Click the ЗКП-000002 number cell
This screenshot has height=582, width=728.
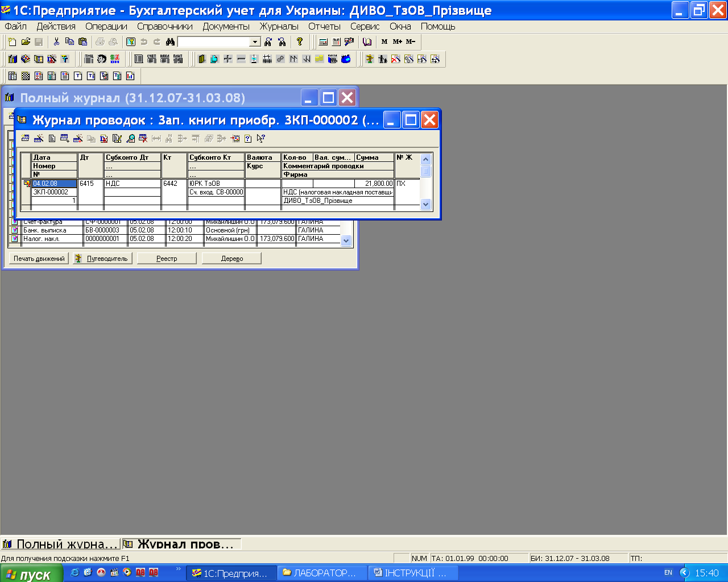54,192
